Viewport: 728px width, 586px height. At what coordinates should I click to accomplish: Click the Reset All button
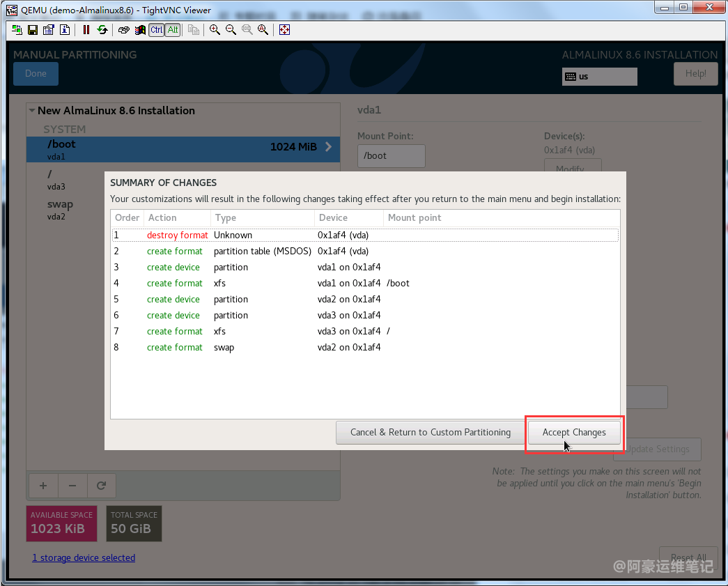pyautogui.click(x=688, y=557)
